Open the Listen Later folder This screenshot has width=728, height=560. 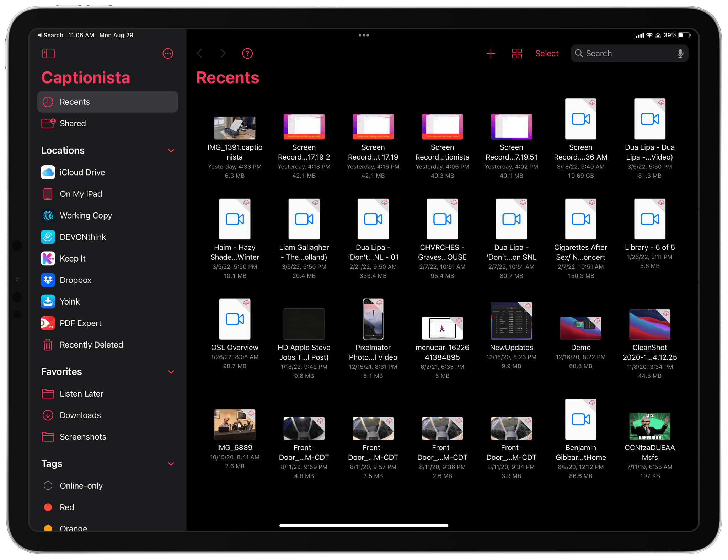pos(108,394)
